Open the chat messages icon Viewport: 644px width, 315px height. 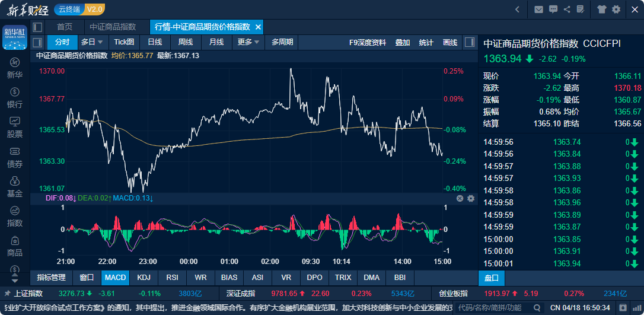pos(553,9)
